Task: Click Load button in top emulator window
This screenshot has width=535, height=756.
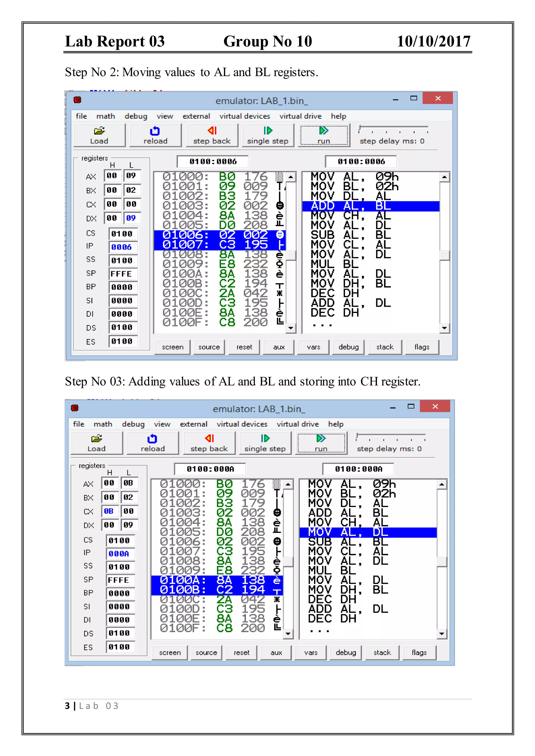Action: [99, 135]
